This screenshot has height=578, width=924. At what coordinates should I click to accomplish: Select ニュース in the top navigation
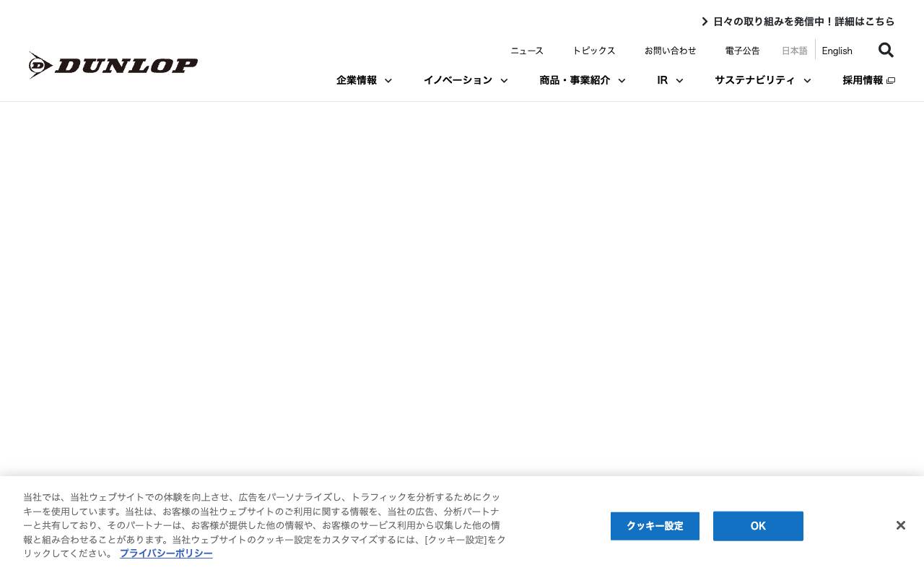pos(527,51)
